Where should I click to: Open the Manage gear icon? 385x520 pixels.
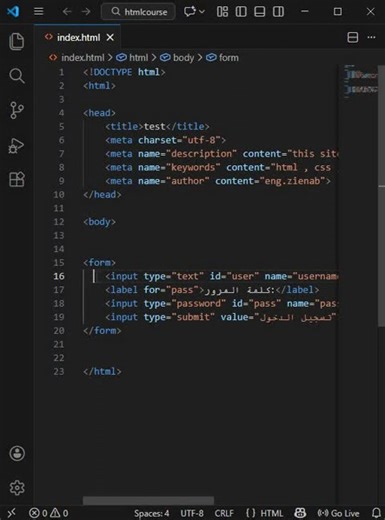(17, 488)
